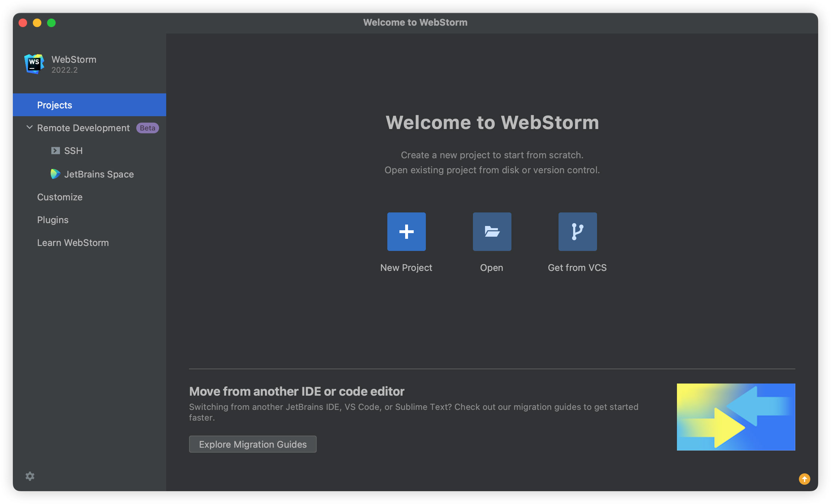The height and width of the screenshot is (504, 831).
Task: Click the SSH terminal icon
Action: point(55,151)
